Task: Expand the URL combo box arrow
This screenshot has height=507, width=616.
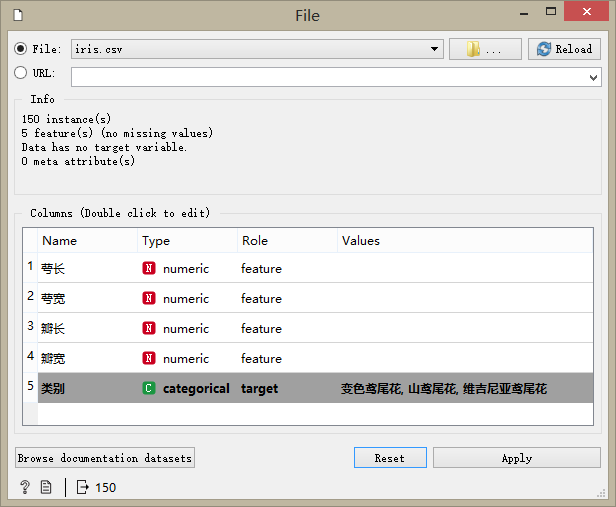Action: click(593, 77)
